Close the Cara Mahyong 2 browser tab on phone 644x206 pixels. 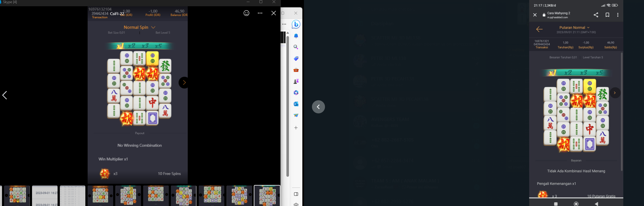click(535, 15)
